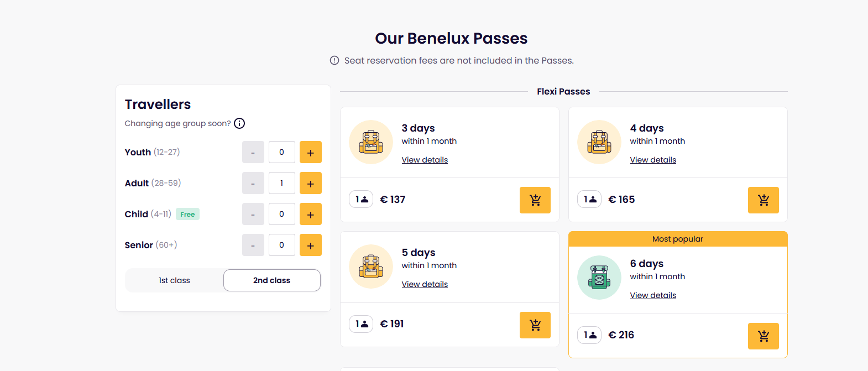This screenshot has height=371, width=868.
Task: Add the 5 days pass to cart
Action: [535, 325]
